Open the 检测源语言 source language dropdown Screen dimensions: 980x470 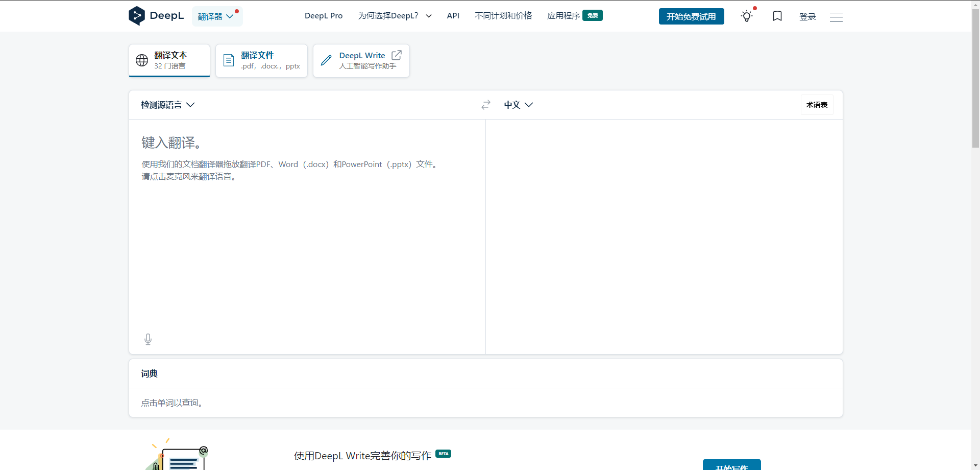168,105
